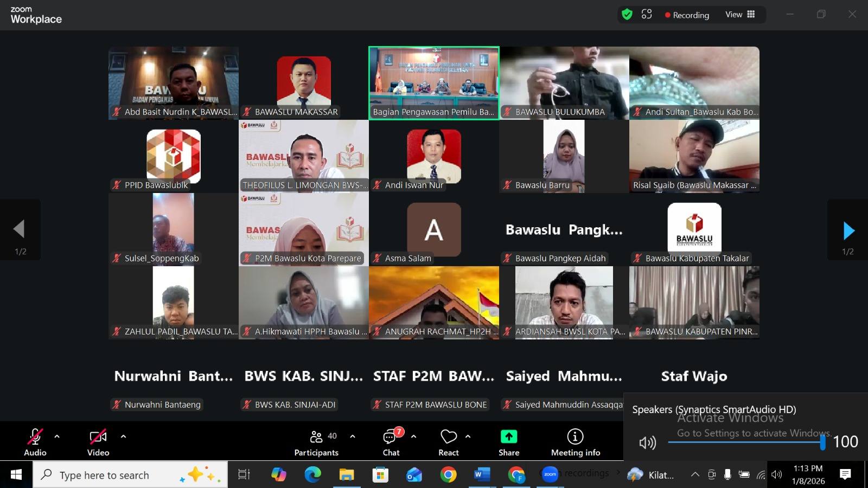Select Bagian Pengawasan Pemilu active speaker tile
This screenshot has height=488, width=868.
(434, 83)
